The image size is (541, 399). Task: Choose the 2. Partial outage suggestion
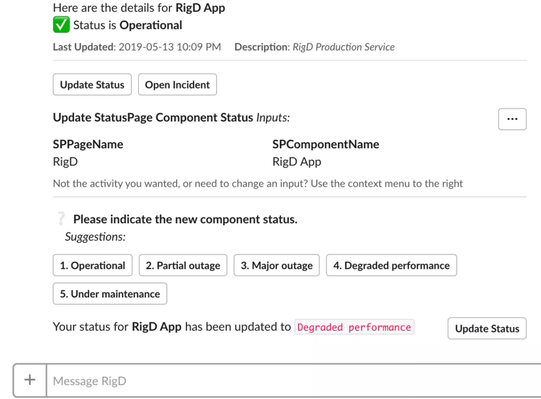(183, 265)
